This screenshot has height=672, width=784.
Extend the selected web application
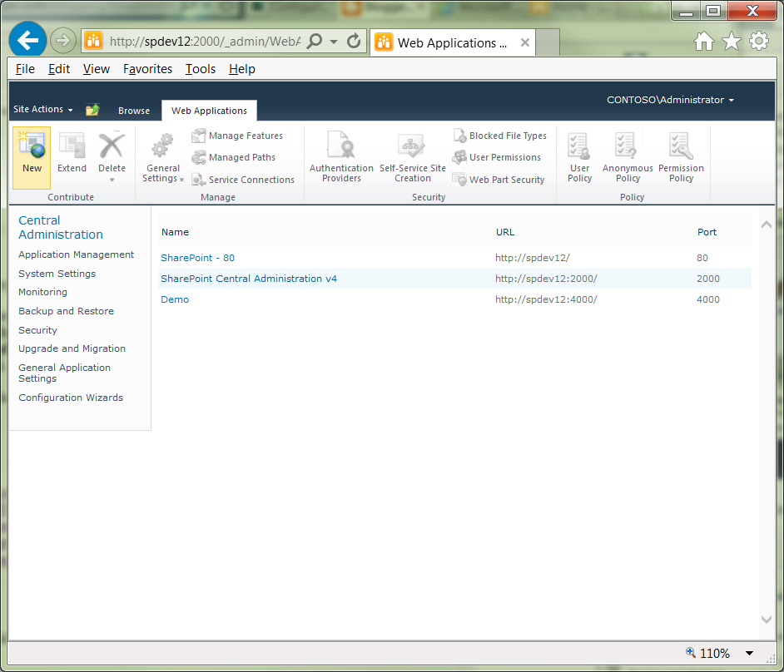(x=72, y=156)
